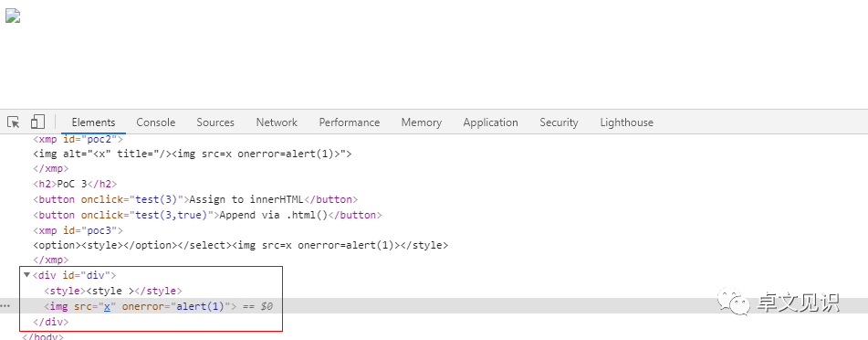Switch to the Elements tab

93,122
